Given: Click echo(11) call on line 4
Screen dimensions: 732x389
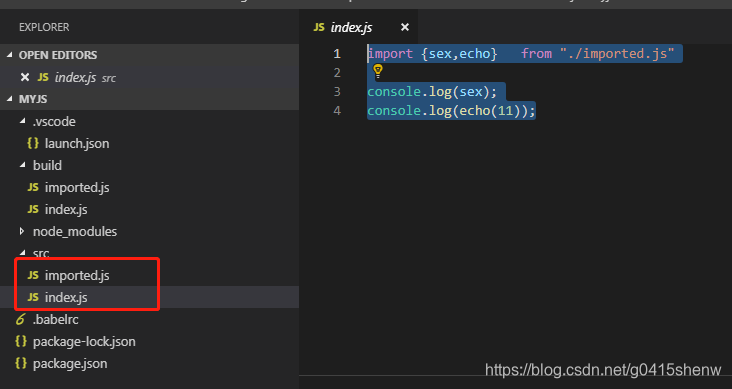Looking at the screenshot, I should click(x=490, y=111).
